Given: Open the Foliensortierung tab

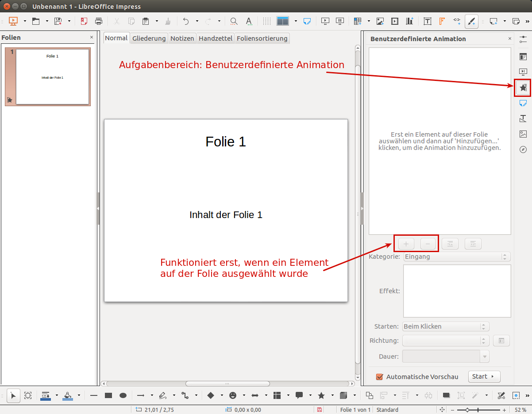Looking at the screenshot, I should 262,38.
